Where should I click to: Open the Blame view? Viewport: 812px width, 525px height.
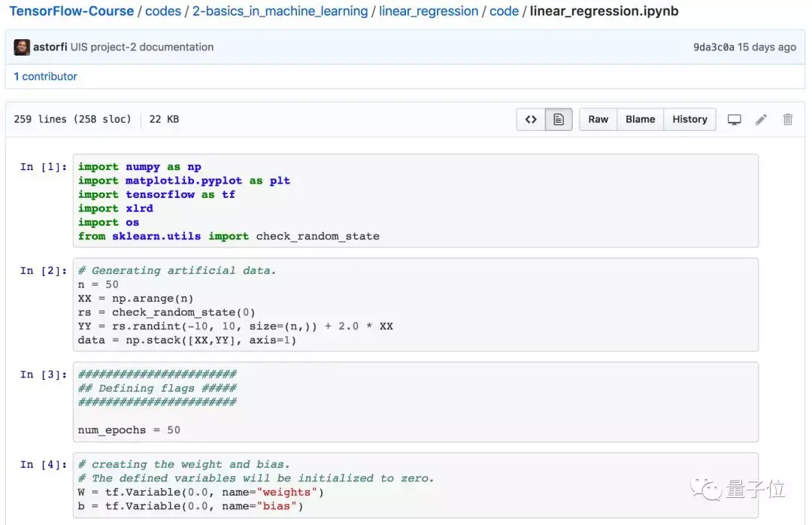click(640, 119)
